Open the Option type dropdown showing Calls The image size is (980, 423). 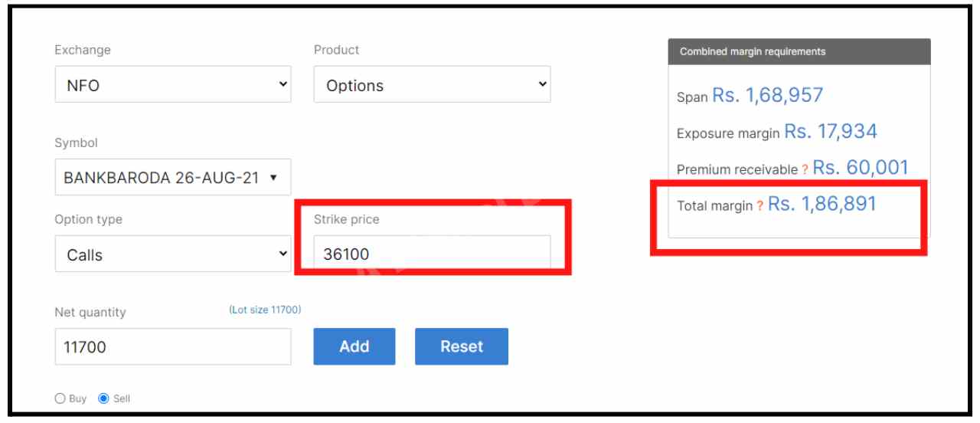[173, 254]
